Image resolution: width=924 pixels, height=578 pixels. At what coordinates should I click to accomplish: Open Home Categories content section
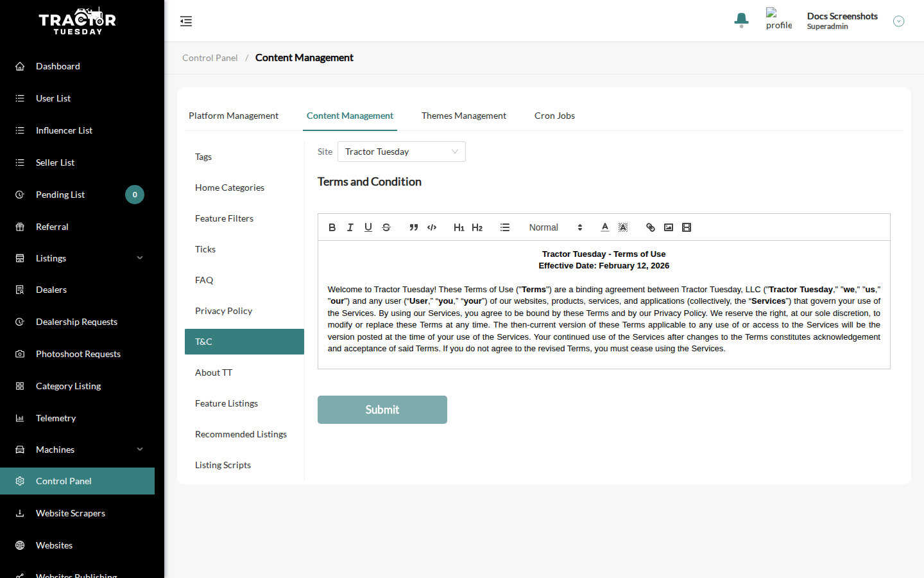pyautogui.click(x=244, y=188)
